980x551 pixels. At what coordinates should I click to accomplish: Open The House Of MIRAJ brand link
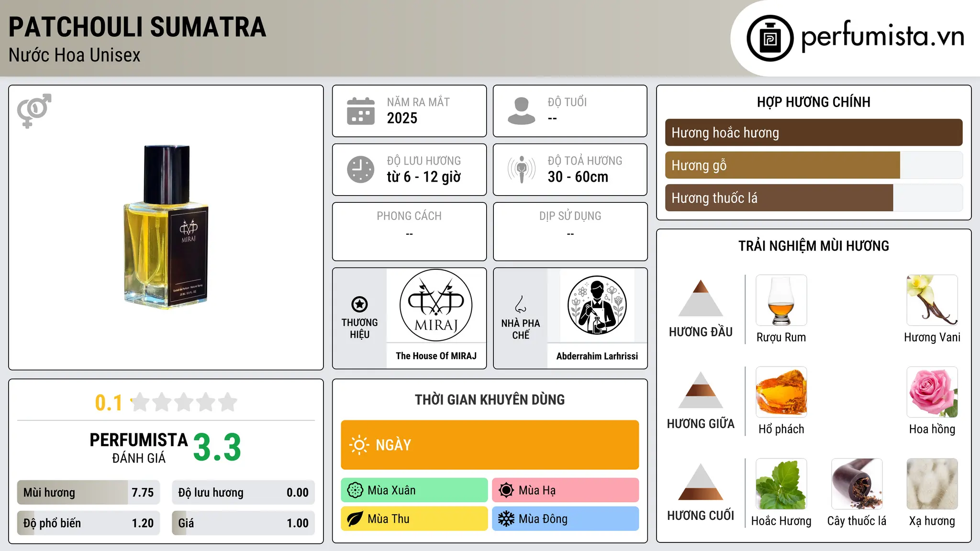436,356
